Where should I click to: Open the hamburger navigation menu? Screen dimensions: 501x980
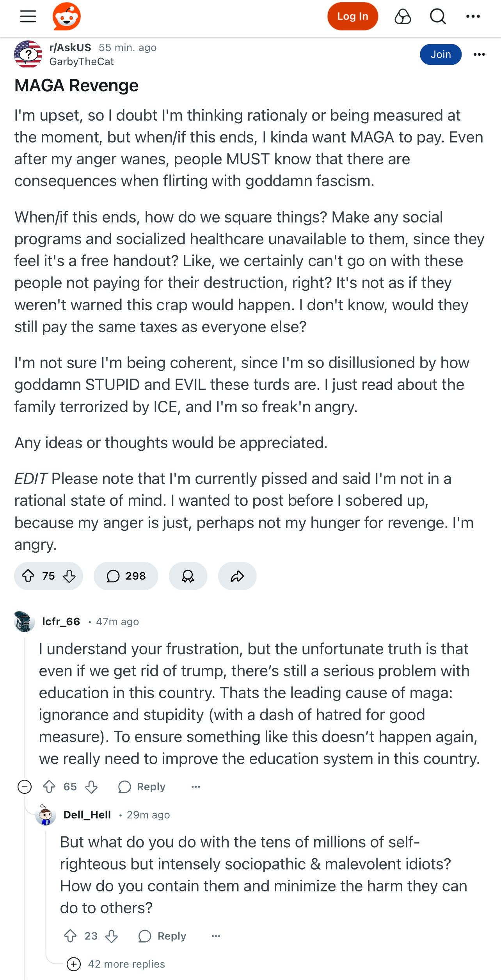pos(28,16)
